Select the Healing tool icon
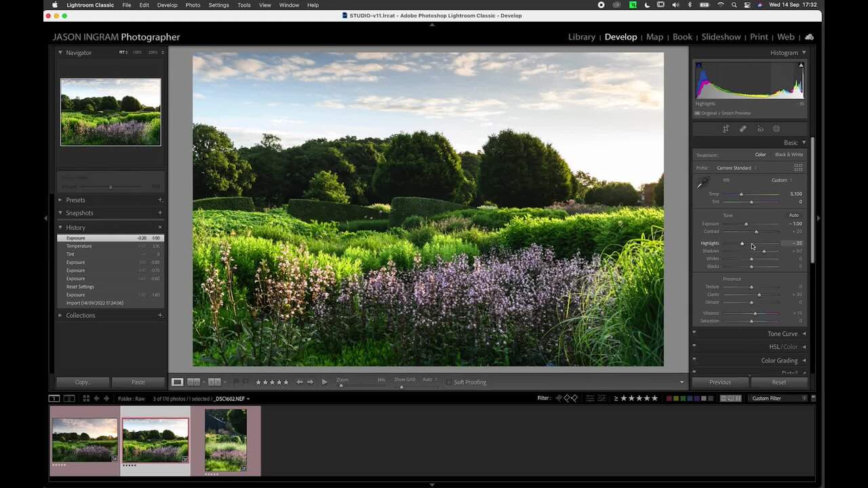Screen dimensions: 868x488 [743, 129]
